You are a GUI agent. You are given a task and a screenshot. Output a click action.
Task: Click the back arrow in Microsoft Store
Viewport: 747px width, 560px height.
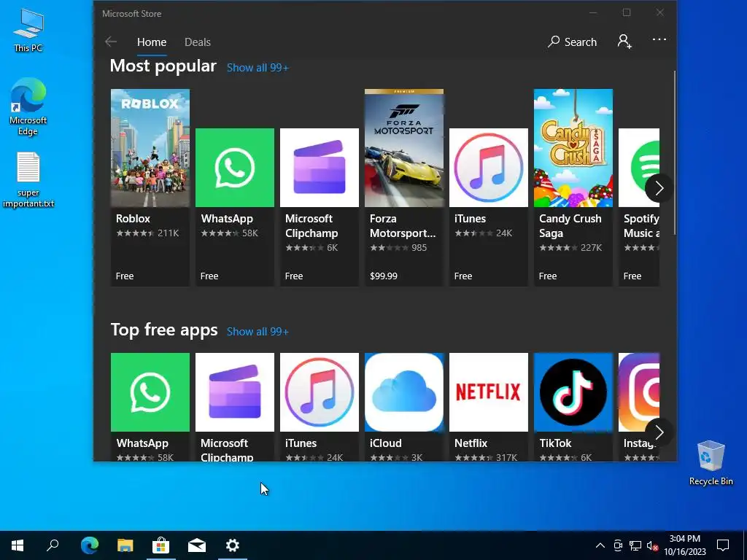tap(111, 42)
